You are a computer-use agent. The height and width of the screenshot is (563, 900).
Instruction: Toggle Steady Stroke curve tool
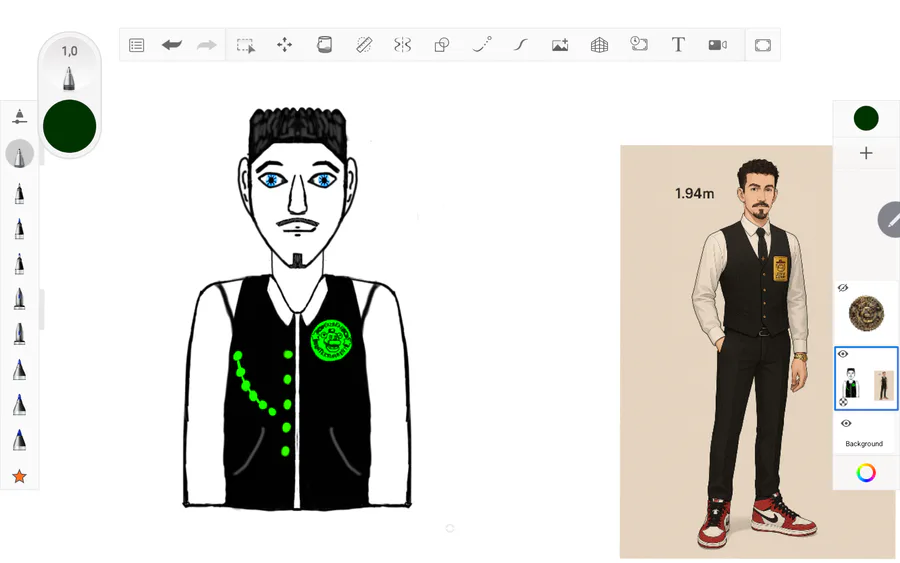(x=521, y=45)
